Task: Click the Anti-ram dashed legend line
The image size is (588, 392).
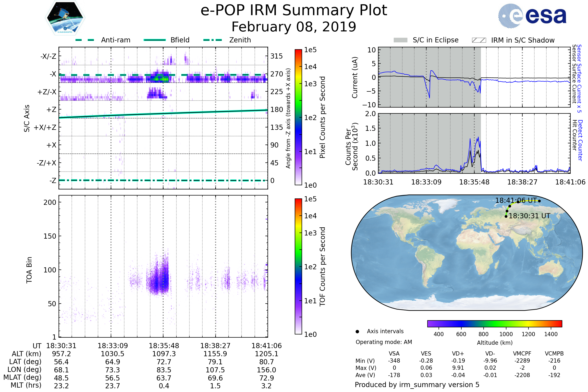Action: pos(85,40)
